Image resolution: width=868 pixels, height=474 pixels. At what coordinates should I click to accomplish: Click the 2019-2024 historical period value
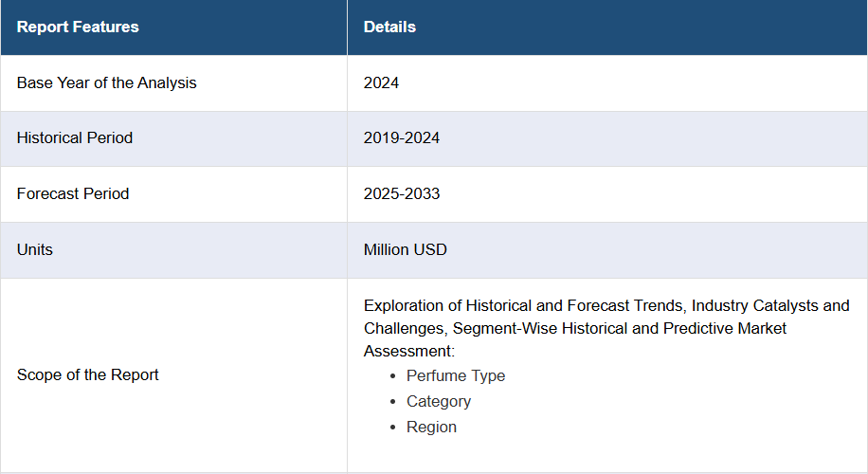click(402, 137)
